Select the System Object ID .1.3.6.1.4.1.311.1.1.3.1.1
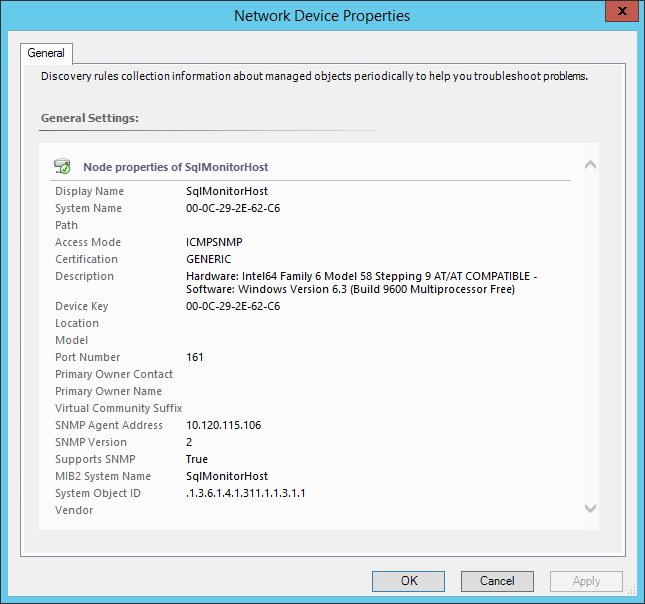 pyautogui.click(x=246, y=493)
